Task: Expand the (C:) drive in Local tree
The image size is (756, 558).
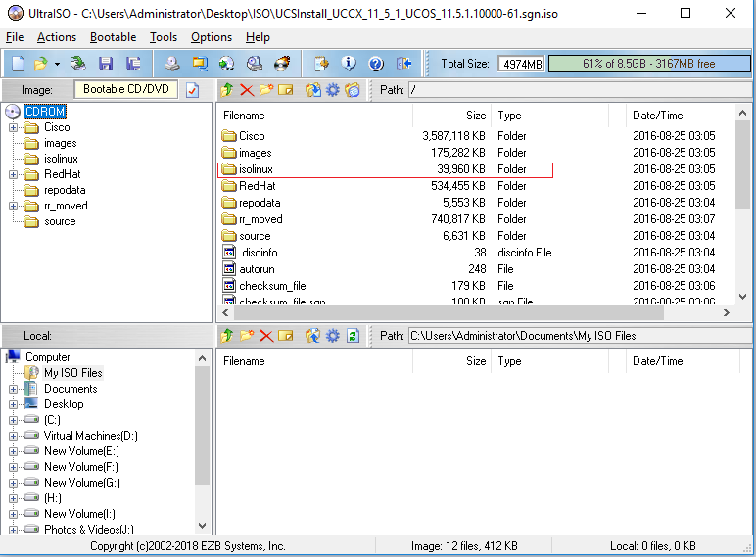Action: coord(13,420)
